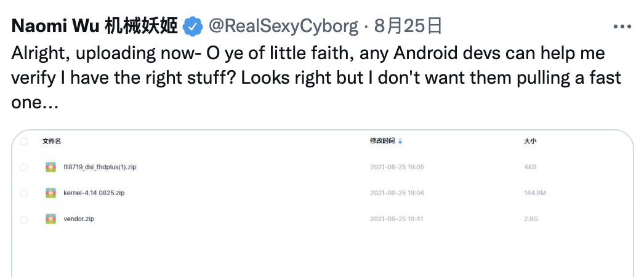This screenshot has width=644, height=277.
Task: Click the zip icon beside ft8719_dsi_fhdplus(1).zip
Action: click(x=50, y=167)
